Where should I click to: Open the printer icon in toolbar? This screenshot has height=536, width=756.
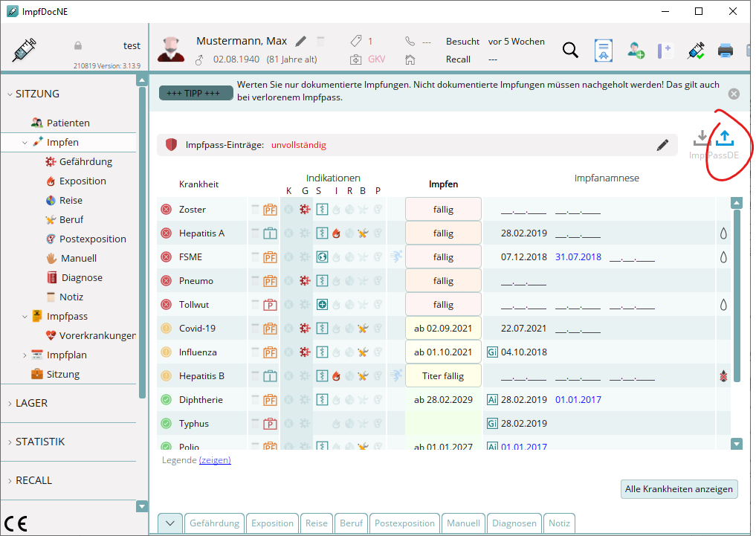[x=725, y=50]
